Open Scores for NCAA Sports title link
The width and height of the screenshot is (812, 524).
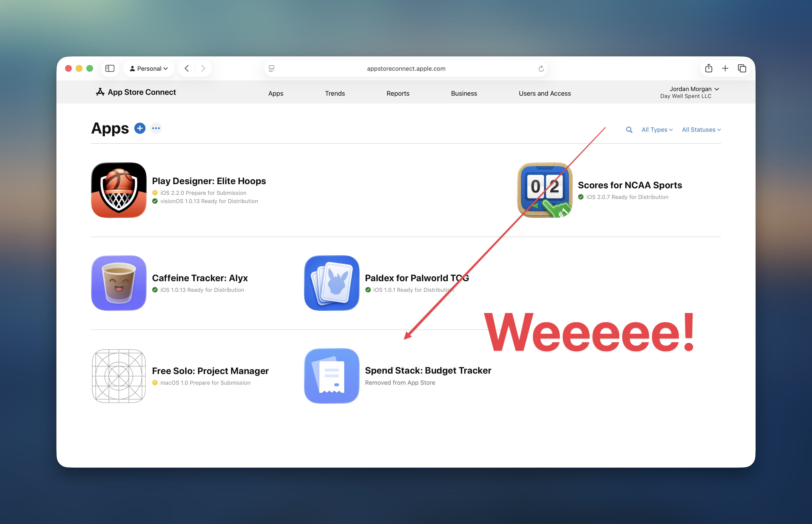coord(630,185)
